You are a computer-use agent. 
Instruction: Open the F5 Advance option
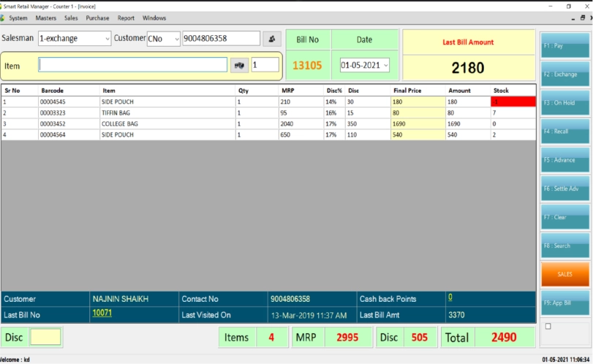coord(564,160)
